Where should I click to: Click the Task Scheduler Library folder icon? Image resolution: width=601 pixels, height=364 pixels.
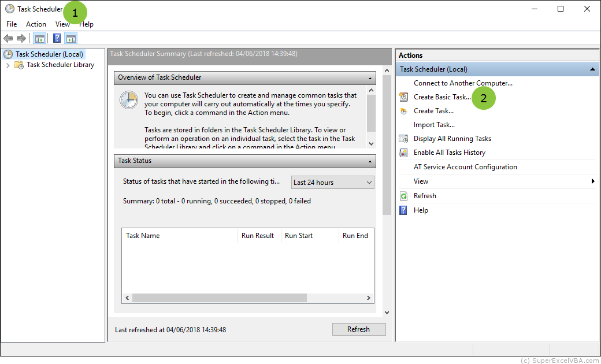click(x=18, y=65)
